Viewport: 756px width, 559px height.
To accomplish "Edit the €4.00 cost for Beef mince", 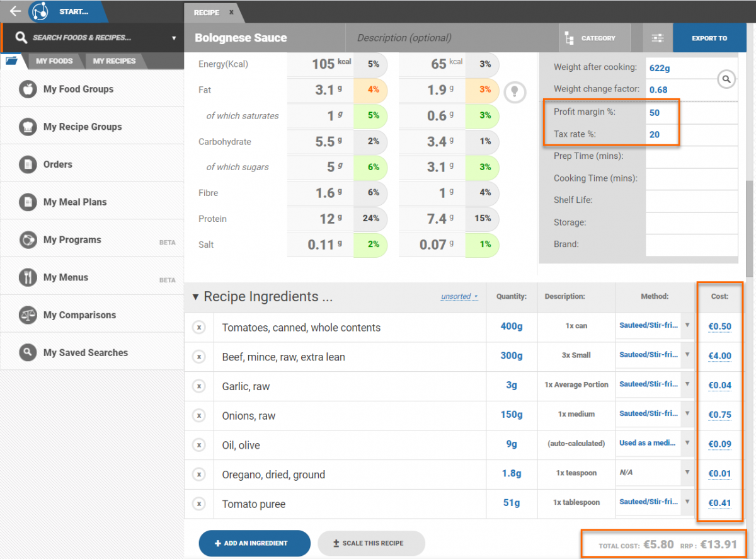I will [x=719, y=356].
